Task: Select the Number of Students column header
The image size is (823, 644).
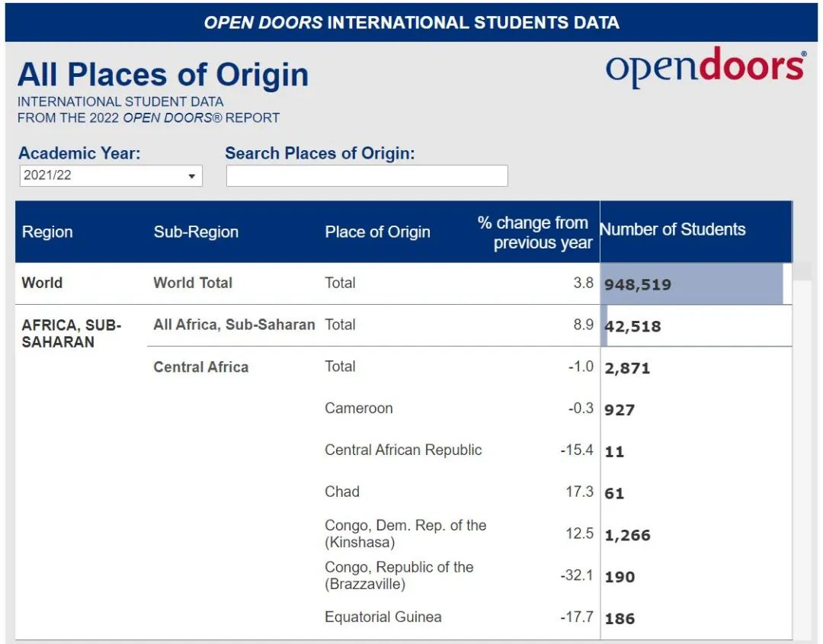Action: (x=672, y=229)
